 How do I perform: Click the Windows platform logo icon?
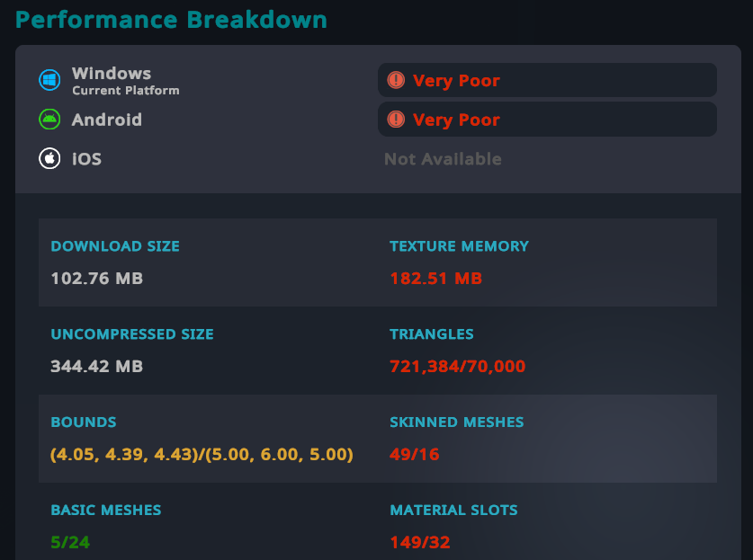[49, 80]
